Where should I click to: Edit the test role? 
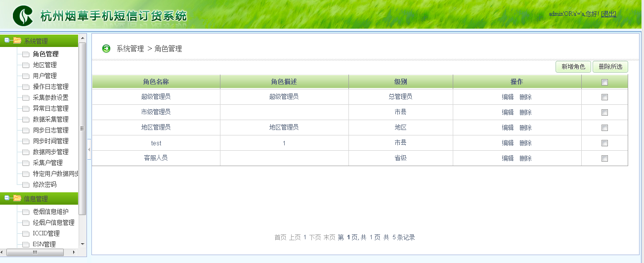coord(508,143)
